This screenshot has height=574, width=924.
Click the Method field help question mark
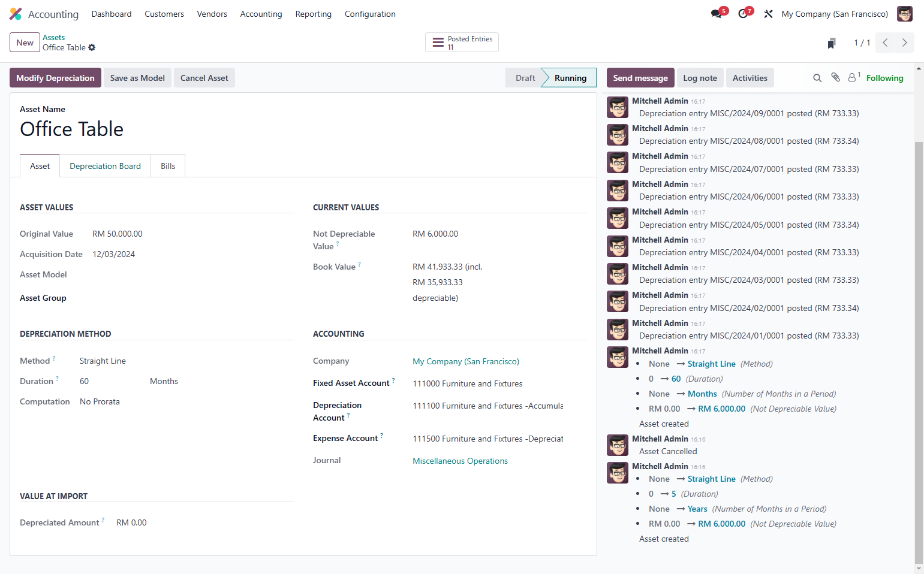click(x=54, y=358)
